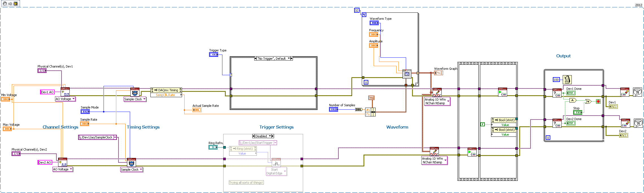Toggle the False boolean constant F
The image size is (644, 193).
click(x=483, y=124)
